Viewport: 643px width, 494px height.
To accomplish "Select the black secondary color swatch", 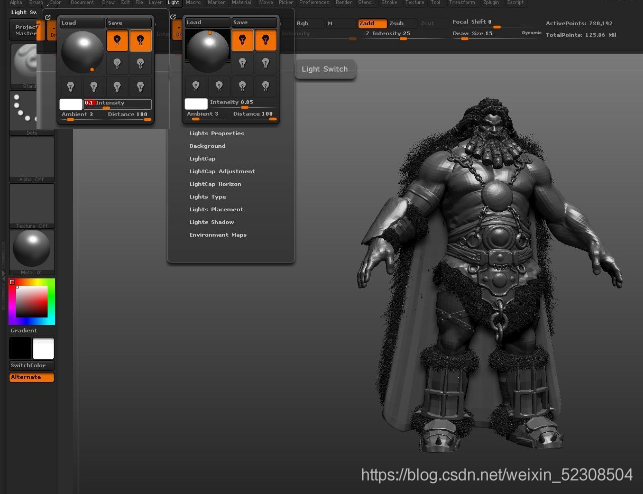I will [20, 348].
